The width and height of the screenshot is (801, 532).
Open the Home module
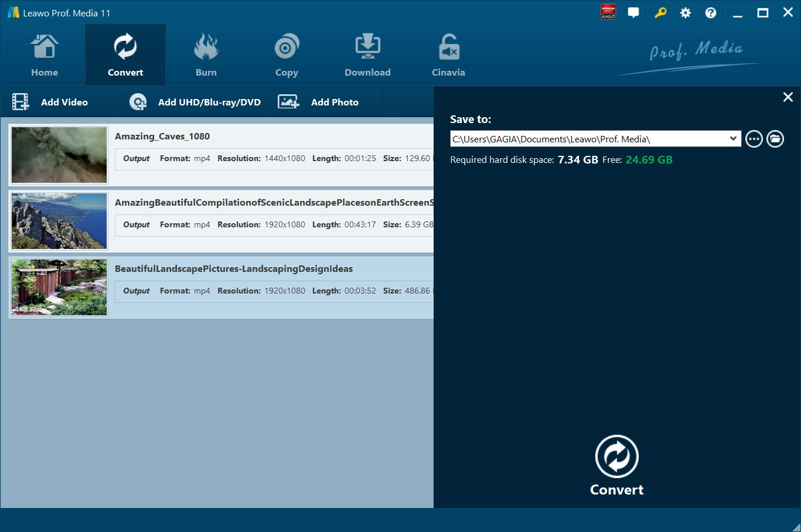[x=45, y=56]
